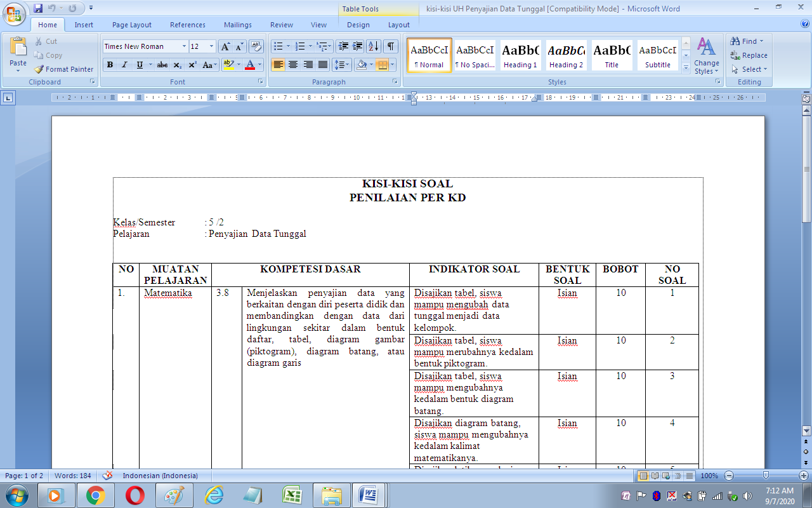The height and width of the screenshot is (508, 812).
Task: Open the font name dropdown
Action: click(x=184, y=46)
